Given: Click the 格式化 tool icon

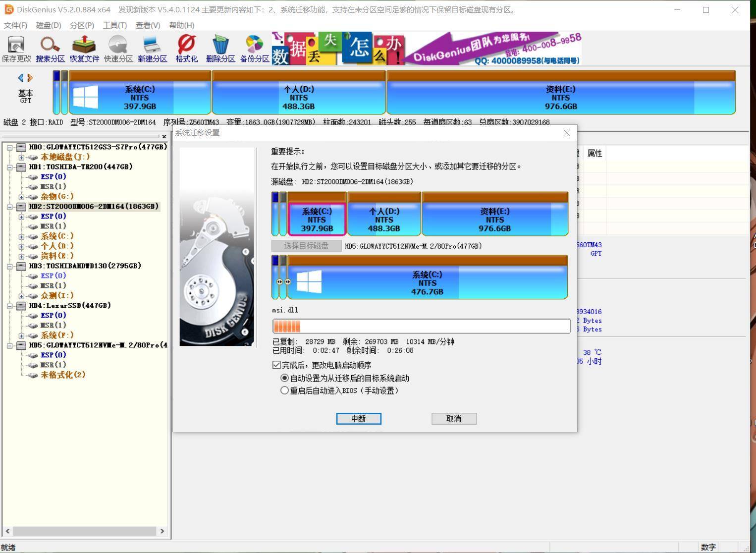Looking at the screenshot, I should 186,47.
